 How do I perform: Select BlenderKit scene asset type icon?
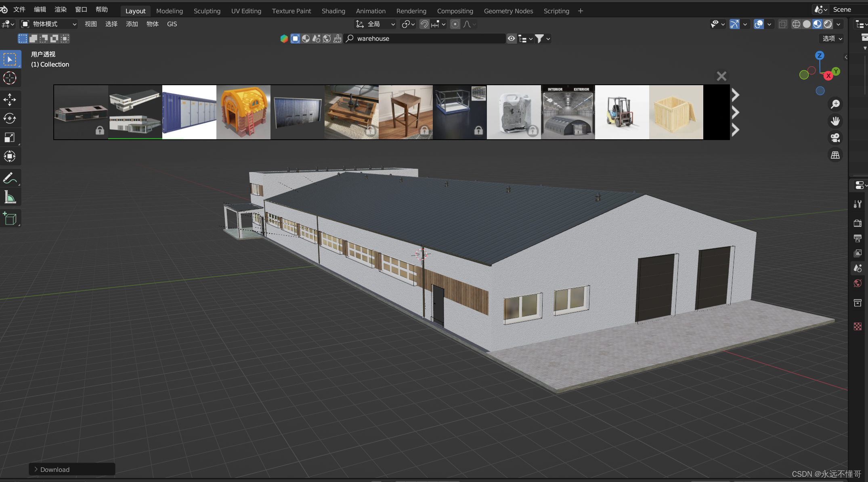click(x=317, y=38)
